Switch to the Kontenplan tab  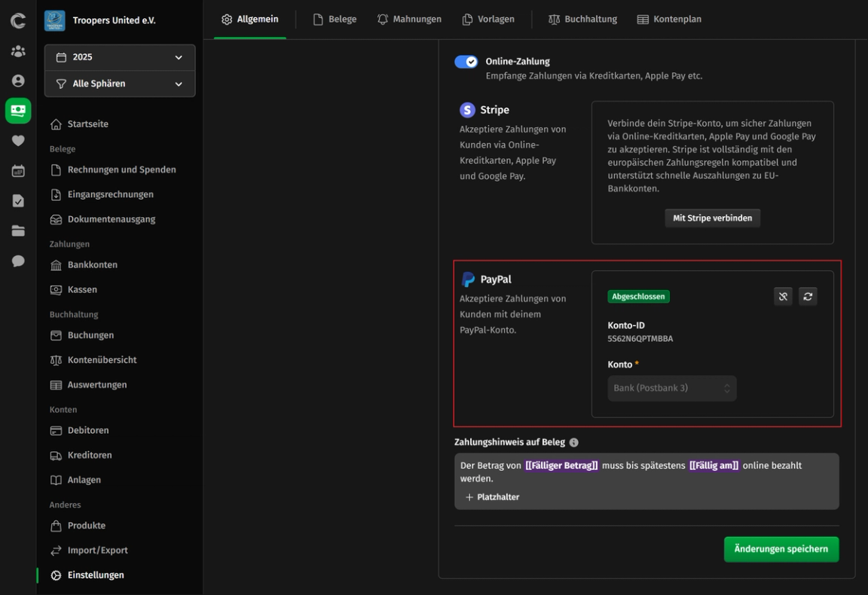click(669, 20)
